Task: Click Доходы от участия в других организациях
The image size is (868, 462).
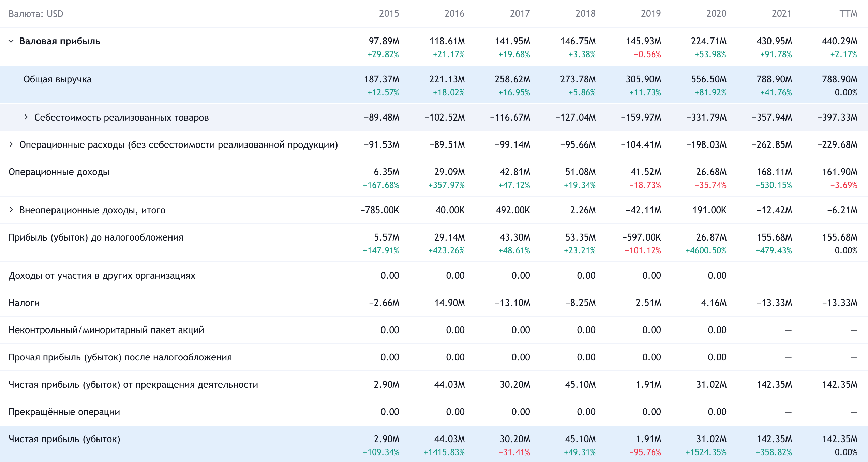Action: coord(102,276)
